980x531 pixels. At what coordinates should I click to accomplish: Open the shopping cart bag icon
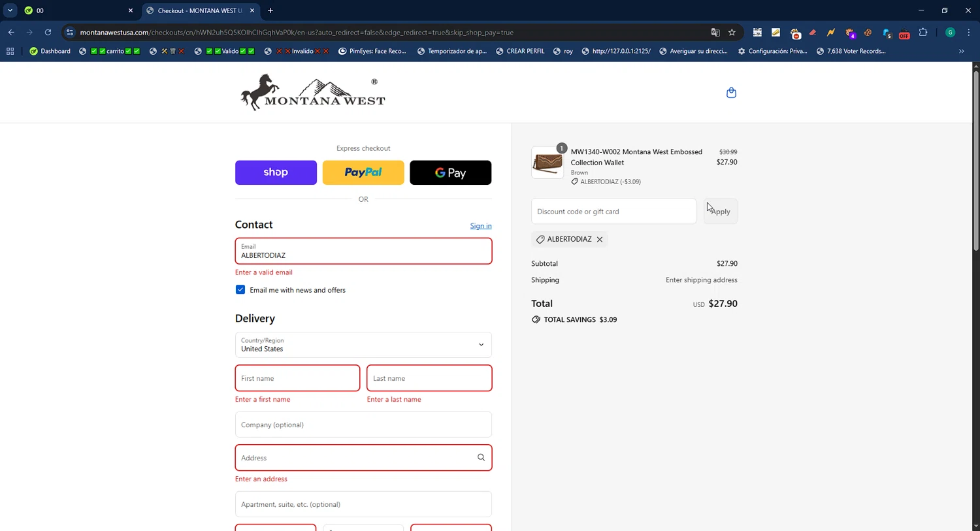point(731,93)
